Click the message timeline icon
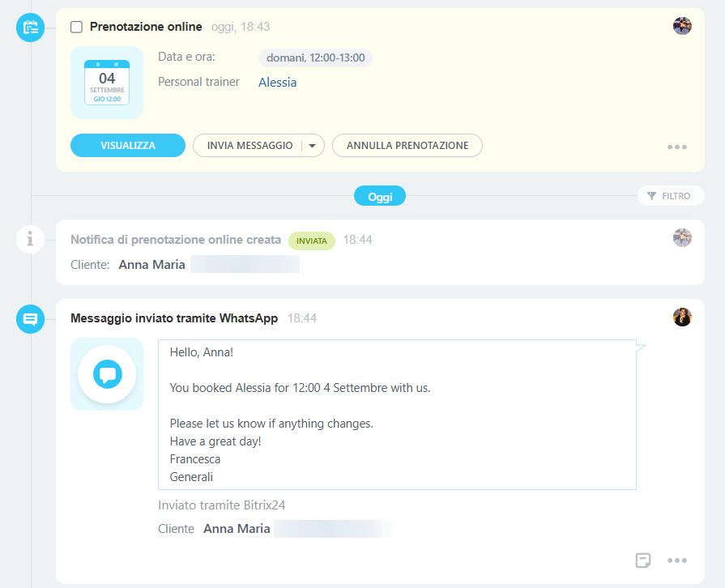Viewport: 725px width, 588px height. [31, 319]
